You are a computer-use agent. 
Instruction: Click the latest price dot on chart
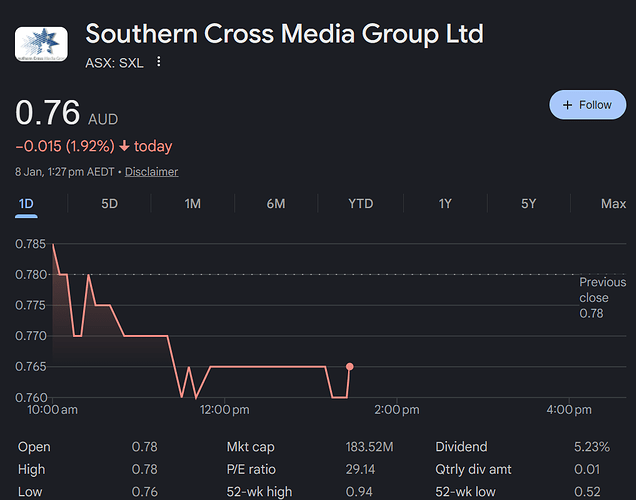(x=349, y=366)
